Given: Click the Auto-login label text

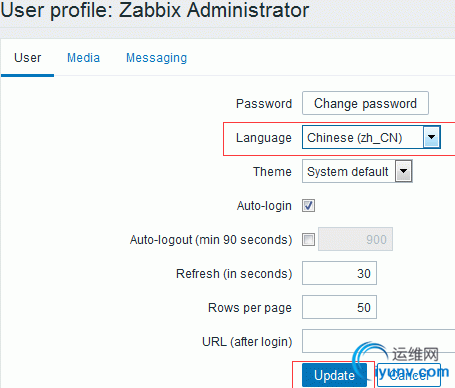Looking at the screenshot, I should pyautogui.click(x=264, y=206).
